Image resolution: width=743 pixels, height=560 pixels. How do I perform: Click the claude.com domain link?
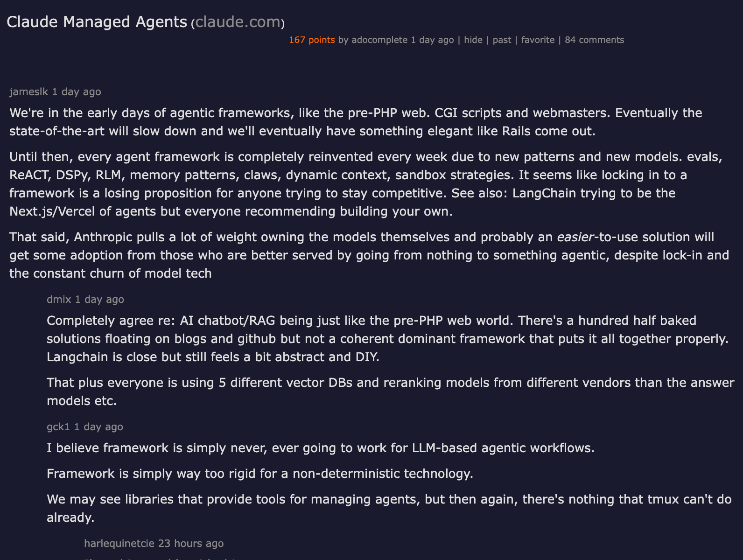click(x=238, y=22)
